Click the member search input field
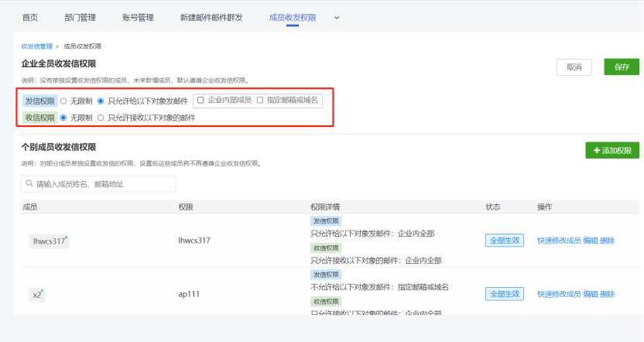The image size is (644, 342). (98, 184)
